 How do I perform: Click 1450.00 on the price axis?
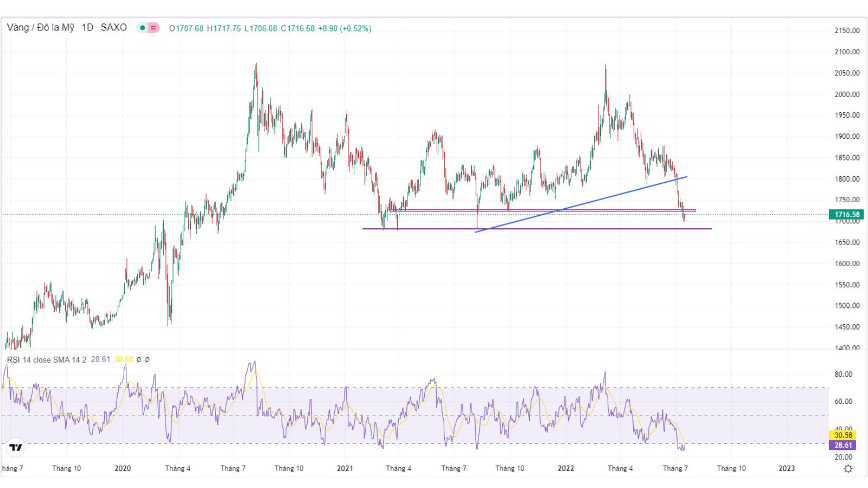[847, 327]
